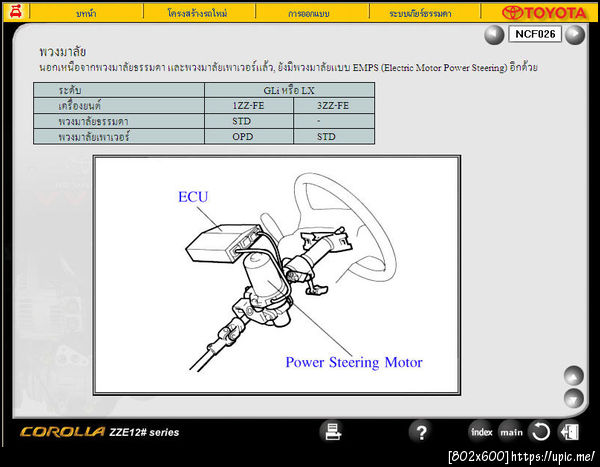Go to previous page arrow beside NCF026
Viewport: 600px width, 467px height.
pos(494,35)
